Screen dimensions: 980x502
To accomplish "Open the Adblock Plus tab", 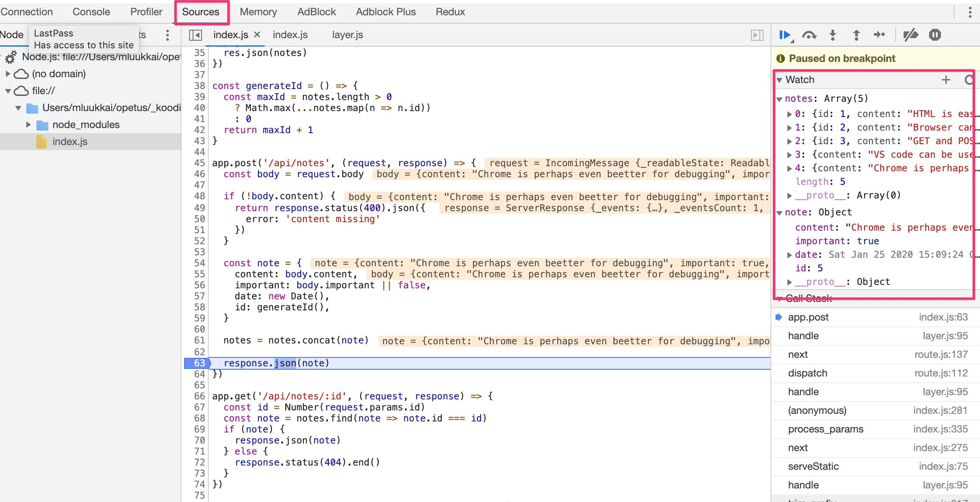I will tap(386, 12).
